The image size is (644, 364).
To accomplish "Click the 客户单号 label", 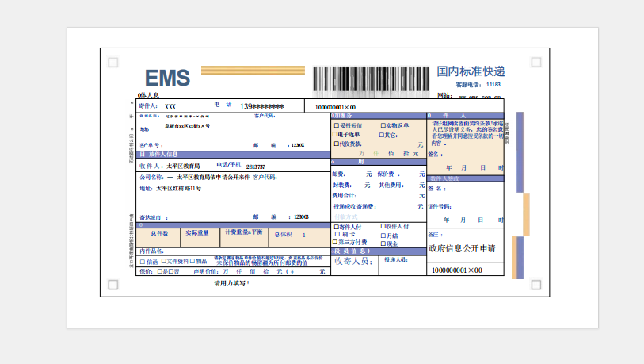I will point(151,145).
